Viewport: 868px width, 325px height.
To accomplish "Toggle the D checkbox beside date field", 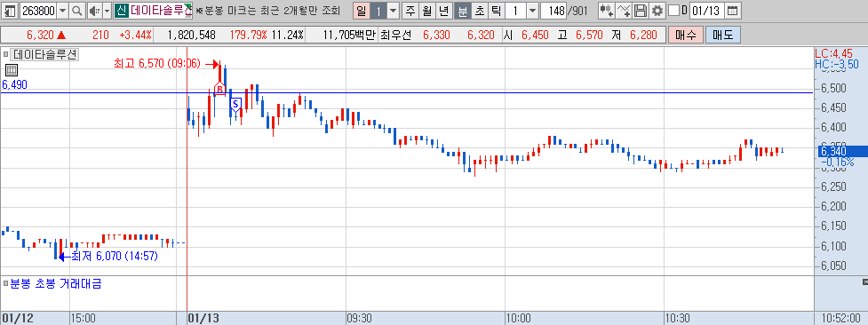I will [x=673, y=10].
